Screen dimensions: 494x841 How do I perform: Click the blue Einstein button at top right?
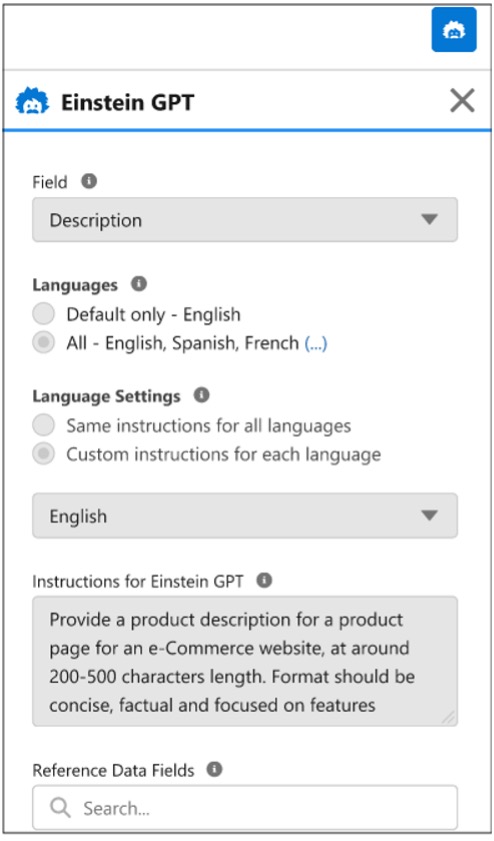pyautogui.click(x=454, y=30)
